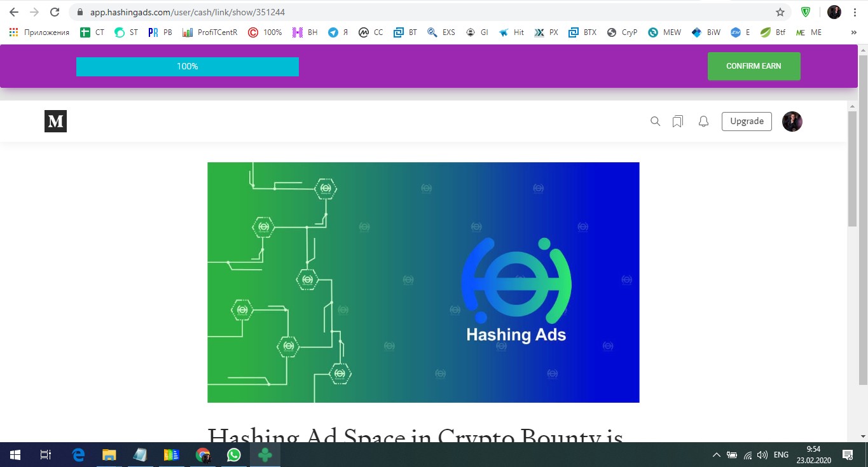Image resolution: width=868 pixels, height=467 pixels.
Task: Open the Btf bookmark
Action: tap(773, 32)
